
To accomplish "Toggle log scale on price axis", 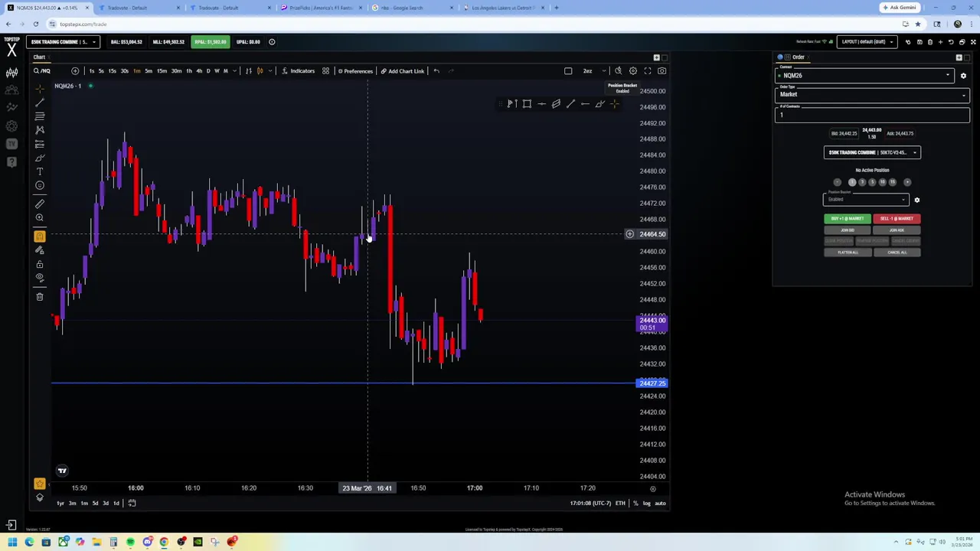I will tap(647, 503).
